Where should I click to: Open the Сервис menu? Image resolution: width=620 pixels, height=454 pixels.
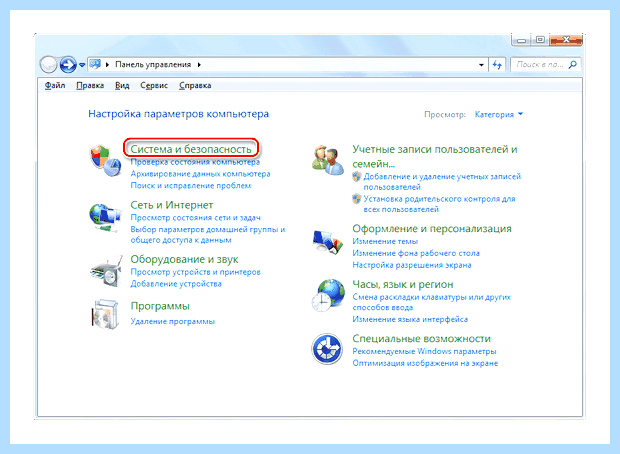tap(154, 85)
